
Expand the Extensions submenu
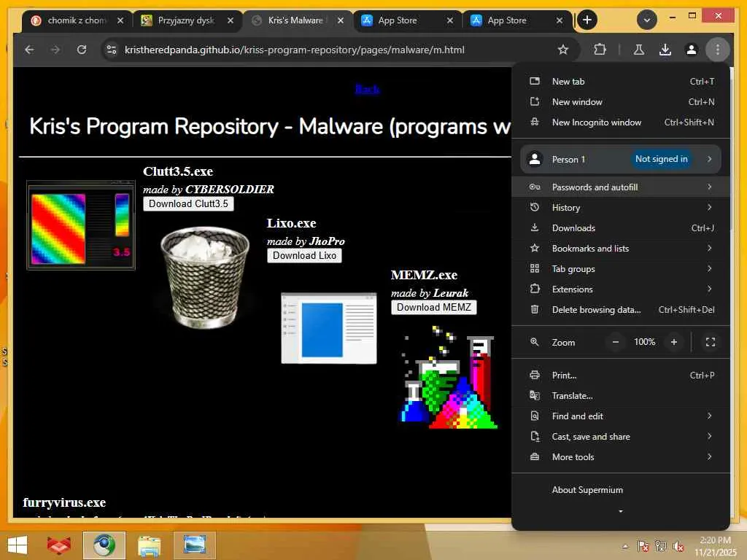click(x=621, y=289)
